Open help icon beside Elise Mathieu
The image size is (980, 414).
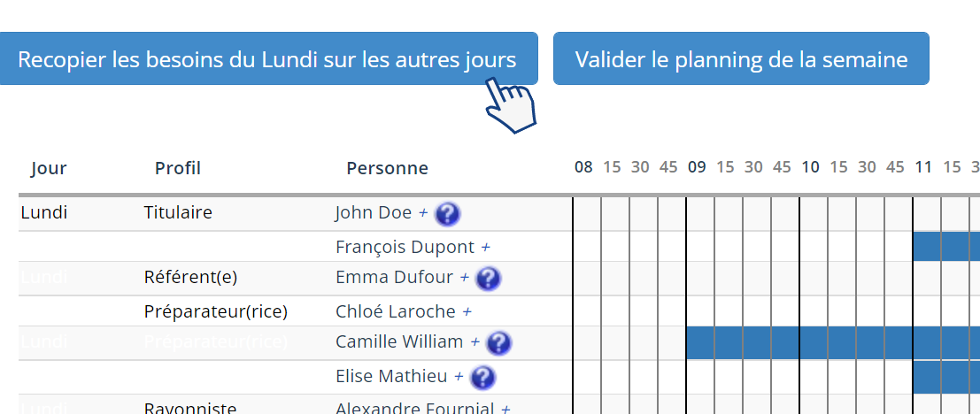pyautogui.click(x=482, y=378)
